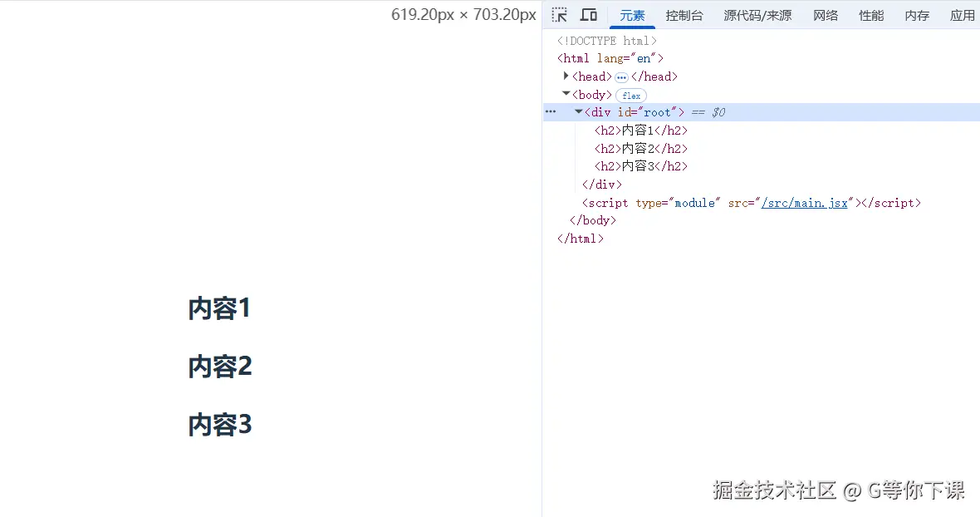Click the 内容1 heading on the page
980x517 pixels.
pyautogui.click(x=219, y=308)
